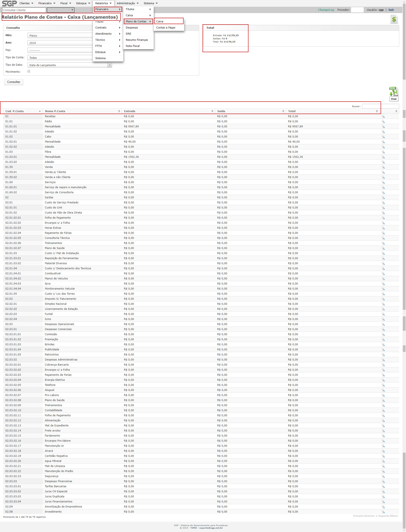Open magnifier details for Receitas row

pos(383,116)
